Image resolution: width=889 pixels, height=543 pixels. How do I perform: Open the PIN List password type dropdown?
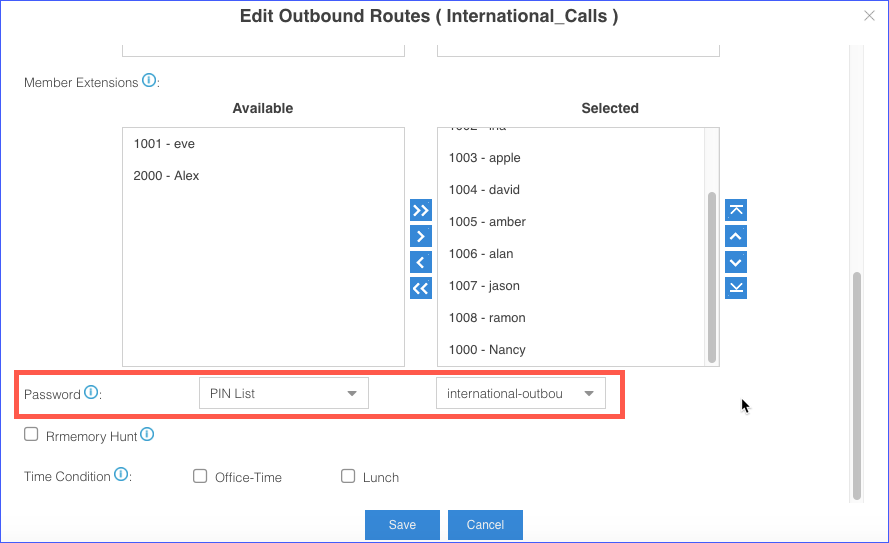pyautogui.click(x=284, y=394)
